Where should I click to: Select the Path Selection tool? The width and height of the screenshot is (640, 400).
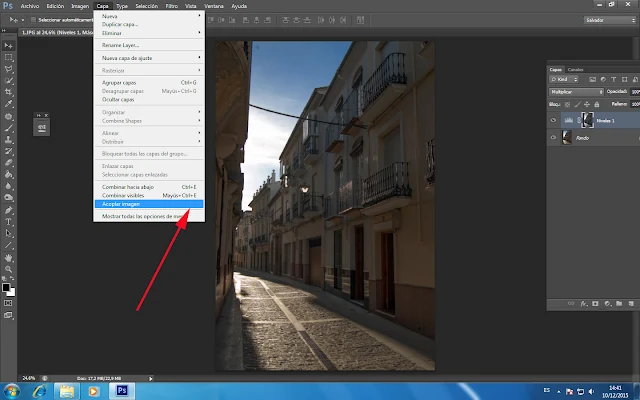(x=9, y=233)
